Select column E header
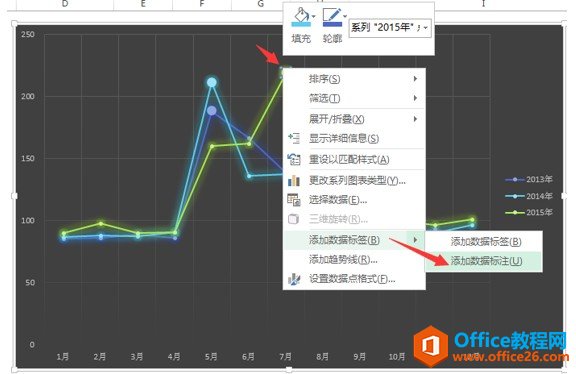The image size is (576, 374). pyautogui.click(x=143, y=4)
